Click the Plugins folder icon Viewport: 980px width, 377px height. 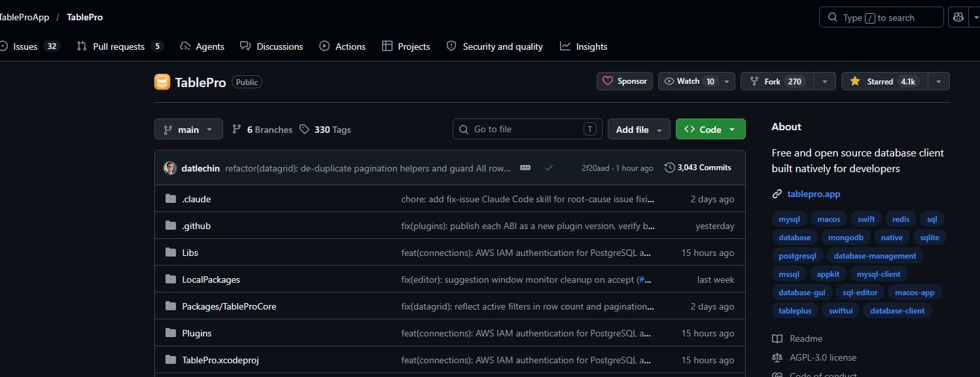click(x=171, y=333)
